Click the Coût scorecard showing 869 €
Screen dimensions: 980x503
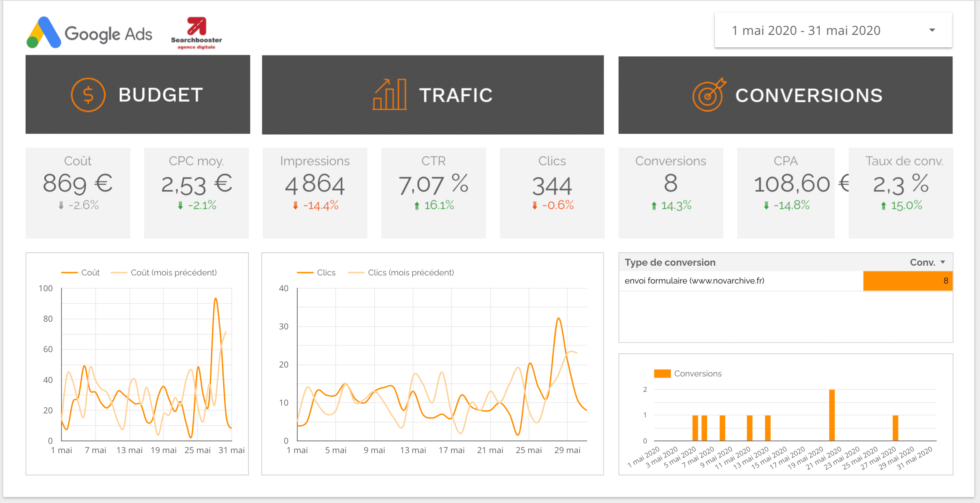coord(78,193)
